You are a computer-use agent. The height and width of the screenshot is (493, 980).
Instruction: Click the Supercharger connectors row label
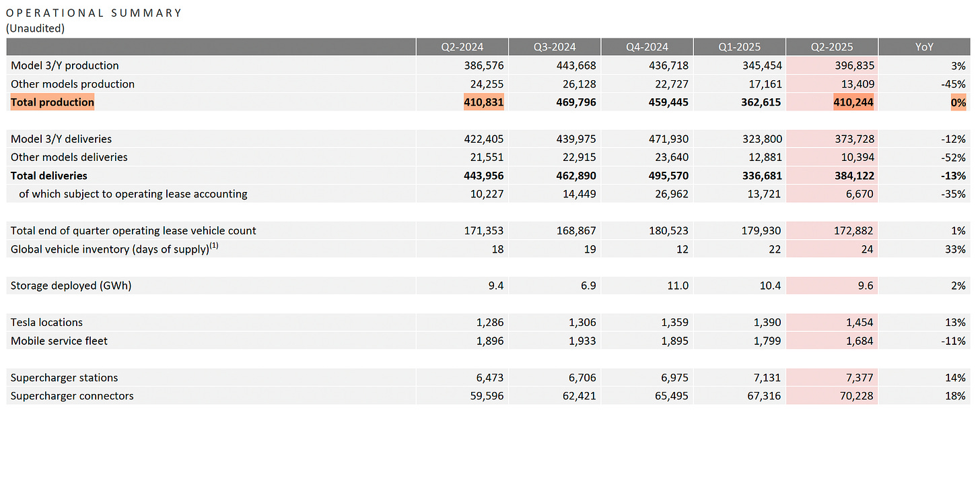coord(72,396)
